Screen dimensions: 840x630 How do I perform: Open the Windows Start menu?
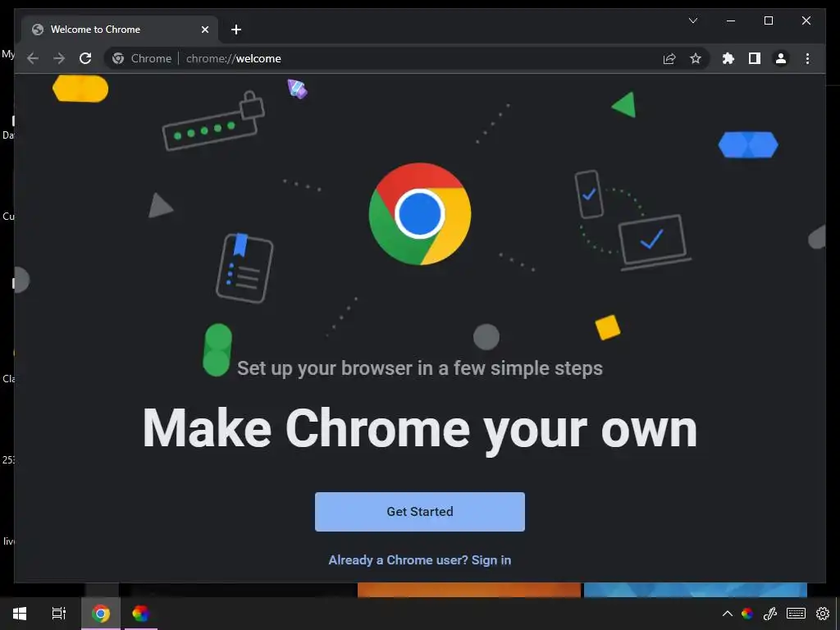point(20,614)
